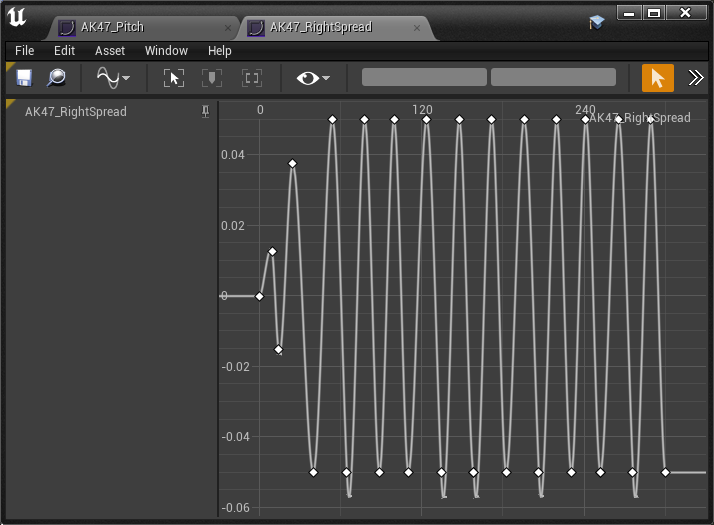Select the AK47_RightSpread curve in list
The width and height of the screenshot is (714, 525).
point(76,112)
